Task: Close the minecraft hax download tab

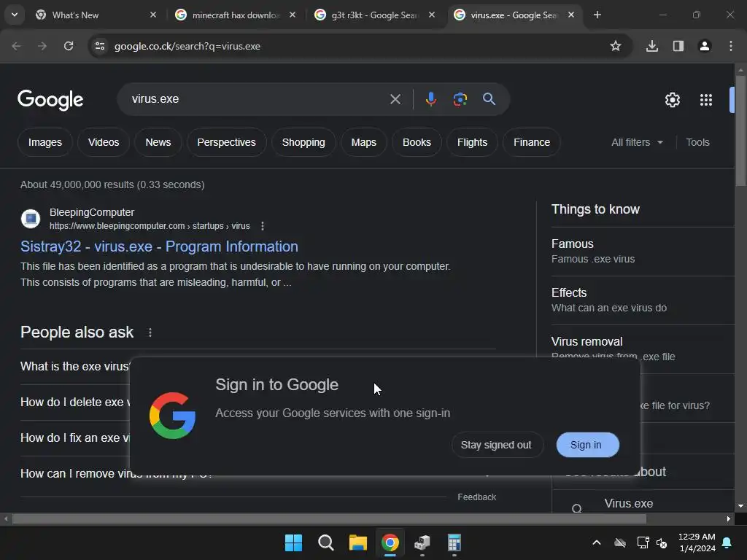Action: click(293, 15)
